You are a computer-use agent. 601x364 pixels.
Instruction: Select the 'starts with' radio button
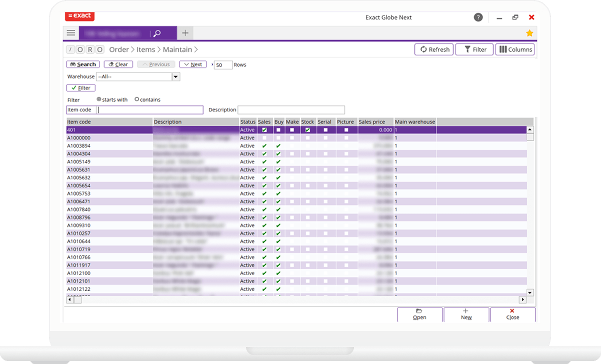pyautogui.click(x=98, y=99)
